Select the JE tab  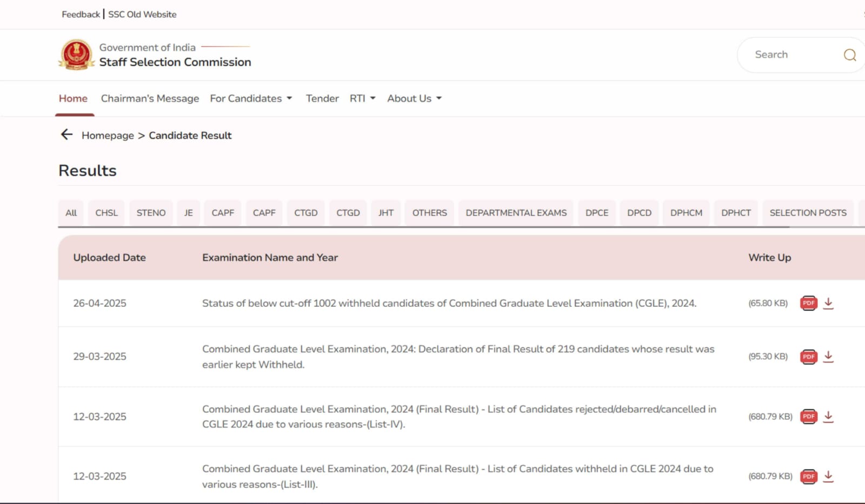click(x=188, y=213)
